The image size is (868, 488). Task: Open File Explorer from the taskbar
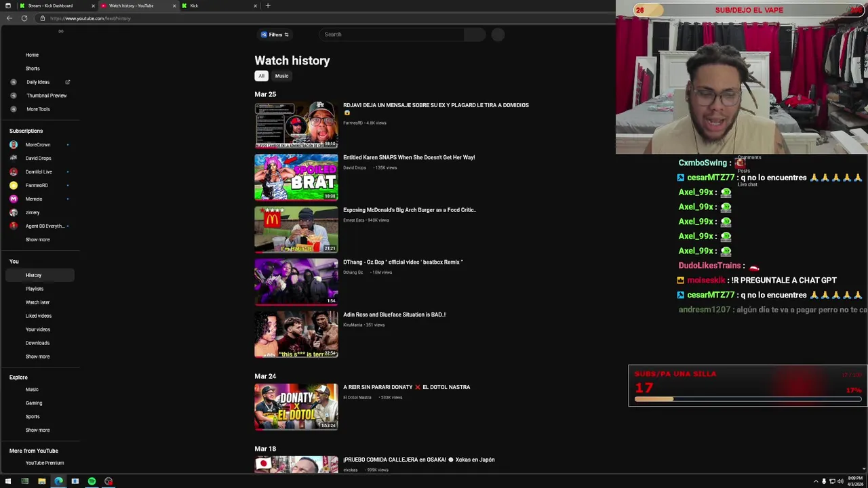[x=41, y=481]
